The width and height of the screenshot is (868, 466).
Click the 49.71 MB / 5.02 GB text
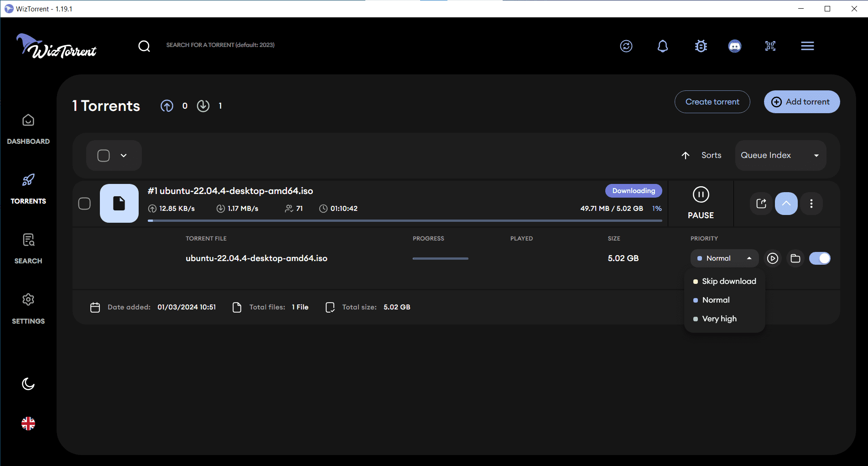click(612, 209)
